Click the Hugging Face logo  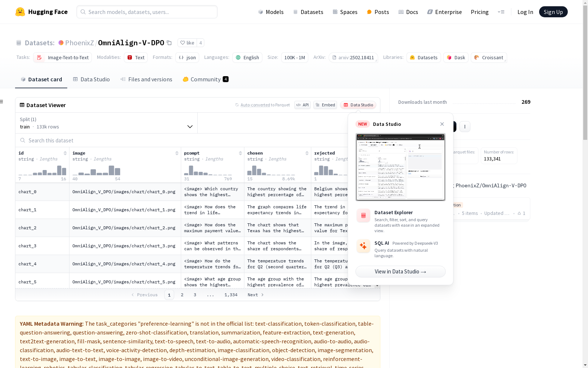pyautogui.click(x=42, y=12)
